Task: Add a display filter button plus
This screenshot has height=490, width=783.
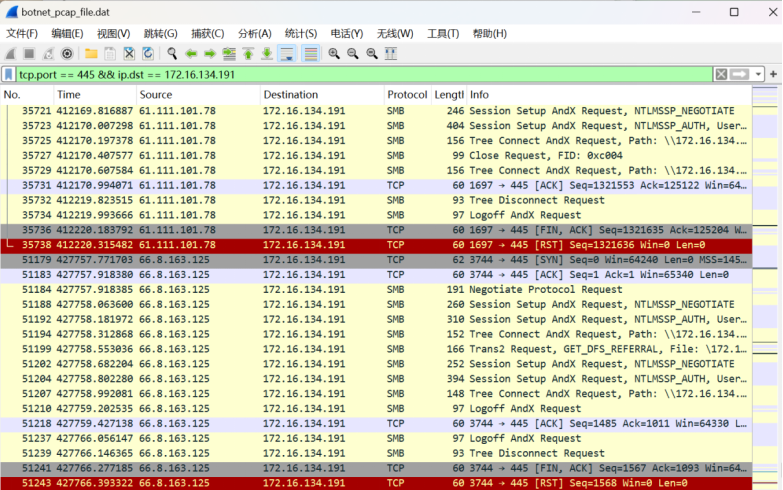Action: coord(774,74)
